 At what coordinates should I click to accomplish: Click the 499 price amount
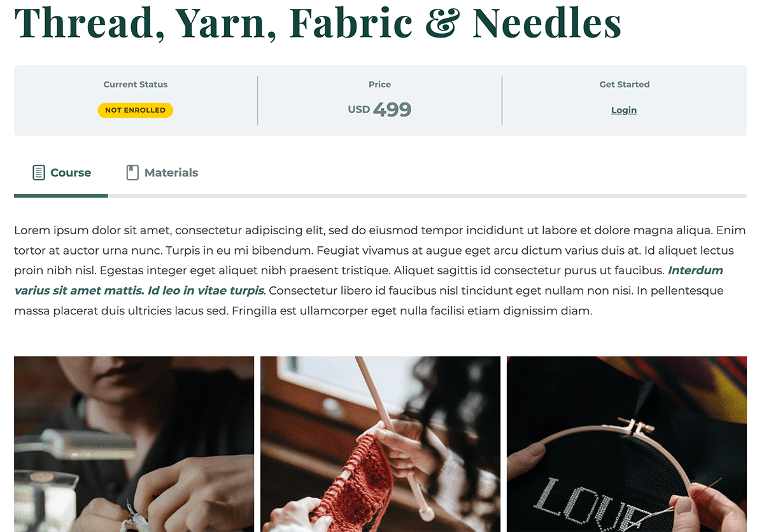click(392, 109)
